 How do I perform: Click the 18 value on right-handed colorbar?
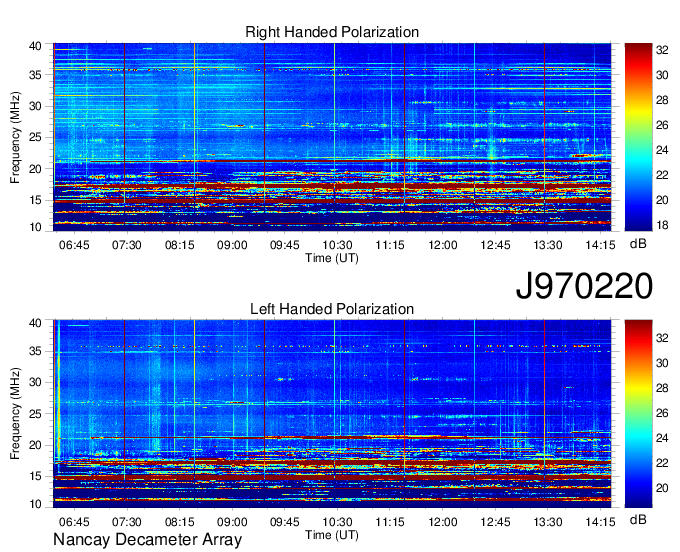[662, 225]
